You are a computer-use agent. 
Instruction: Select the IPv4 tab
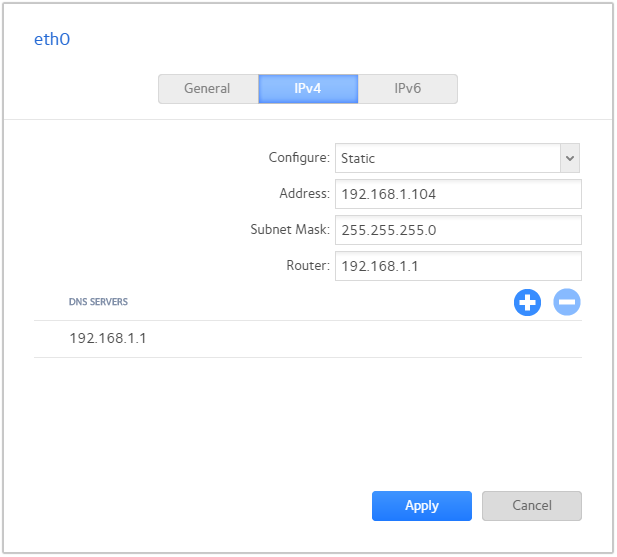click(308, 89)
